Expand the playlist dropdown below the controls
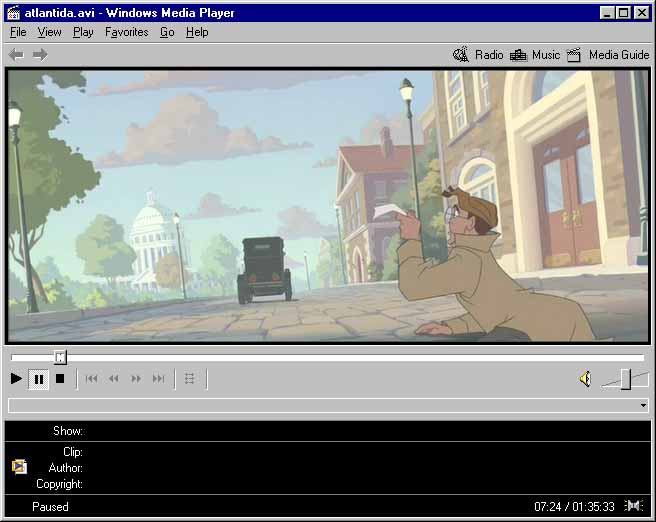 click(x=643, y=406)
